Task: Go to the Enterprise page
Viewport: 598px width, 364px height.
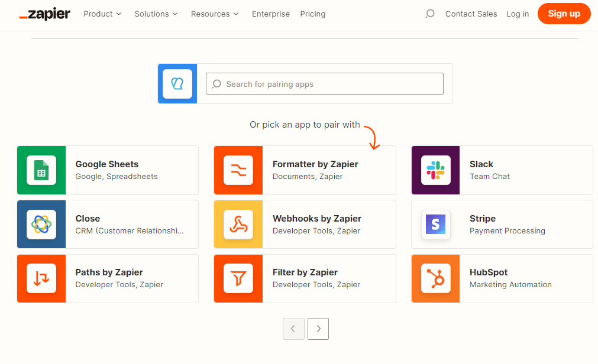Action: (x=271, y=14)
